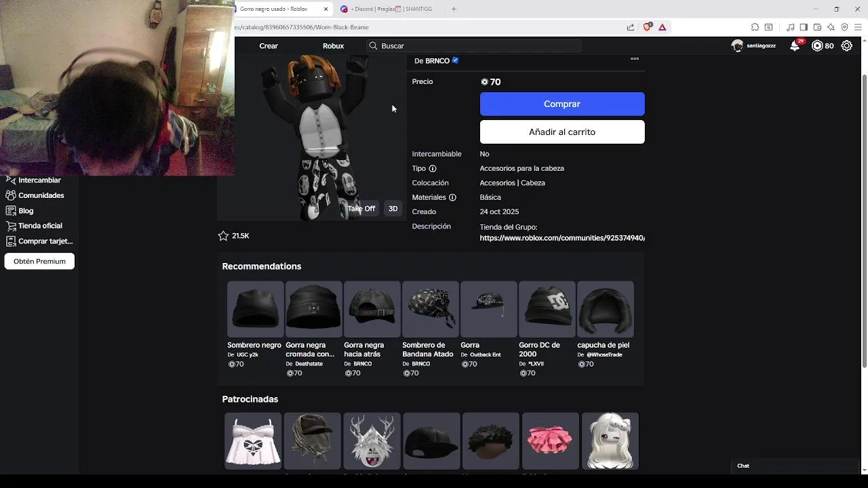Screen dimensions: 868x488
Task: Click the info icon next to Materiales
Action: click(x=452, y=198)
